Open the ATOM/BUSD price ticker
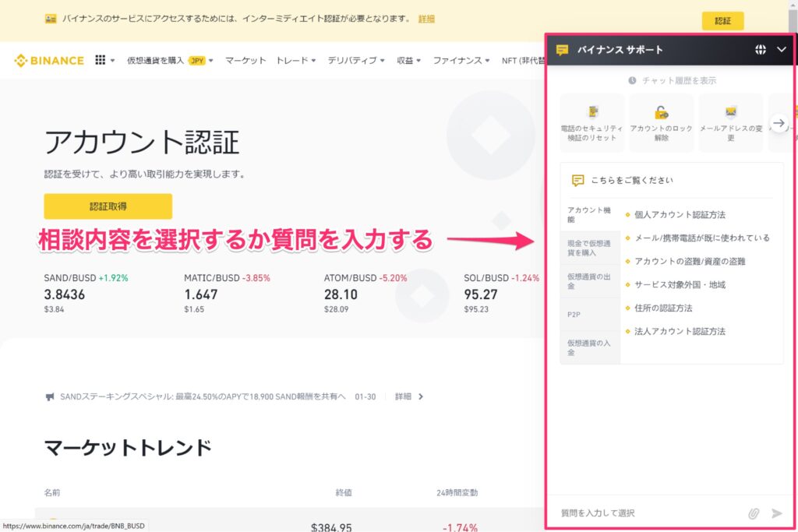This screenshot has width=798, height=532. [365, 294]
